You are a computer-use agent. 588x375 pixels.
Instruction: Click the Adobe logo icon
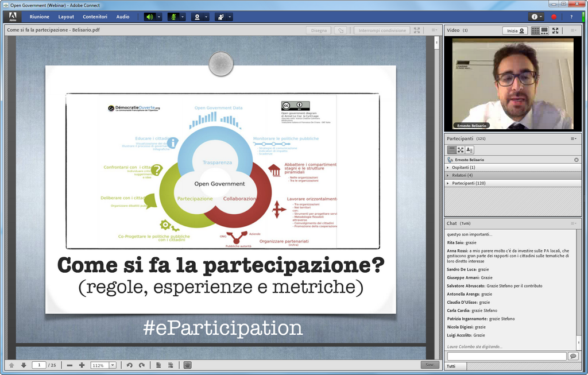[13, 17]
